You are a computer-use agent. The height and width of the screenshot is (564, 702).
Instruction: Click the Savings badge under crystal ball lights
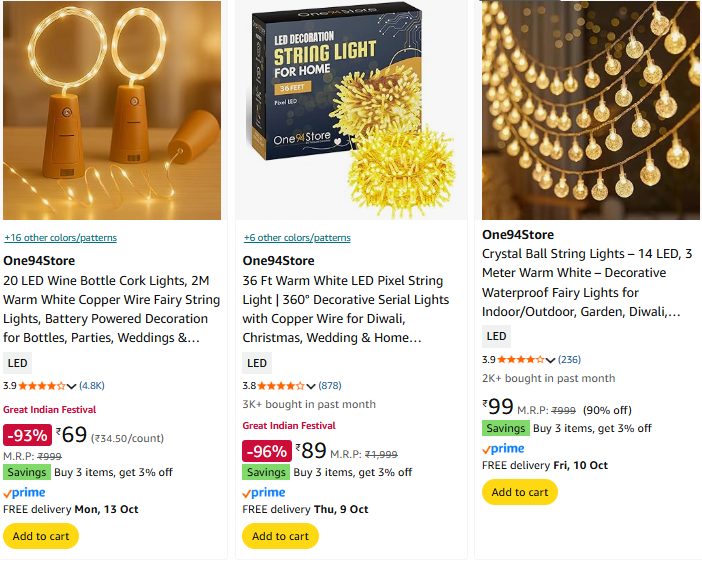pos(505,428)
